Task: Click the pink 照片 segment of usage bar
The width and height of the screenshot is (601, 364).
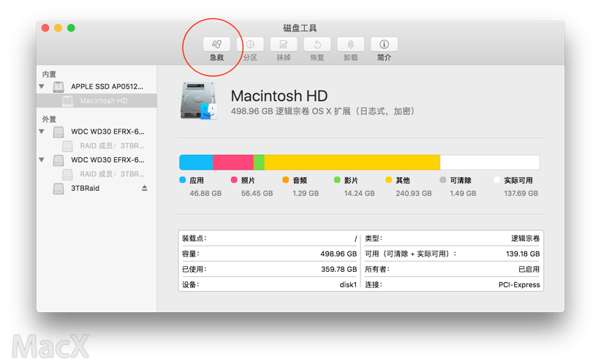Action: (233, 162)
